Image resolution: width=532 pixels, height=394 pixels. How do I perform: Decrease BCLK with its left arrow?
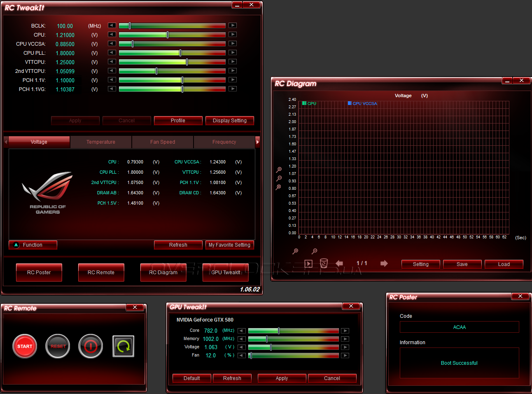click(112, 26)
